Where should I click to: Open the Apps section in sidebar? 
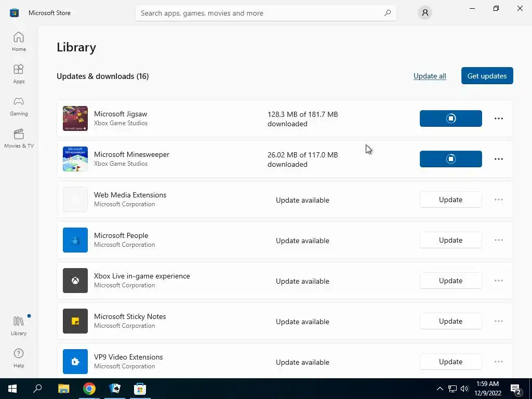click(19, 74)
